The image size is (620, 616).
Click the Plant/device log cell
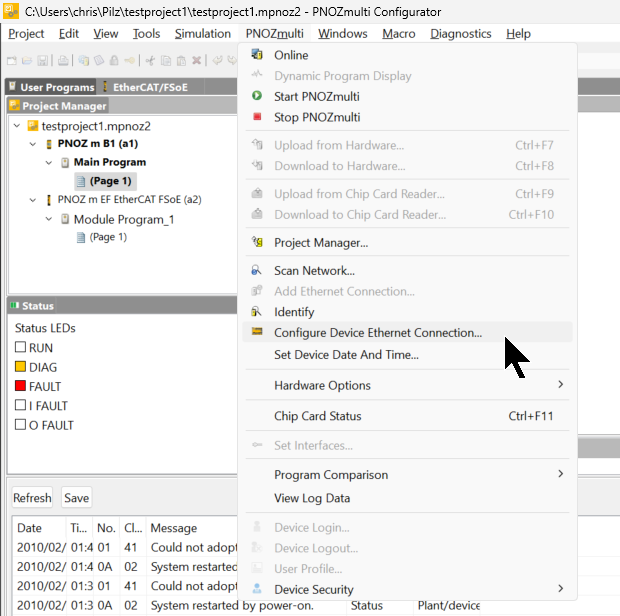[449, 605]
